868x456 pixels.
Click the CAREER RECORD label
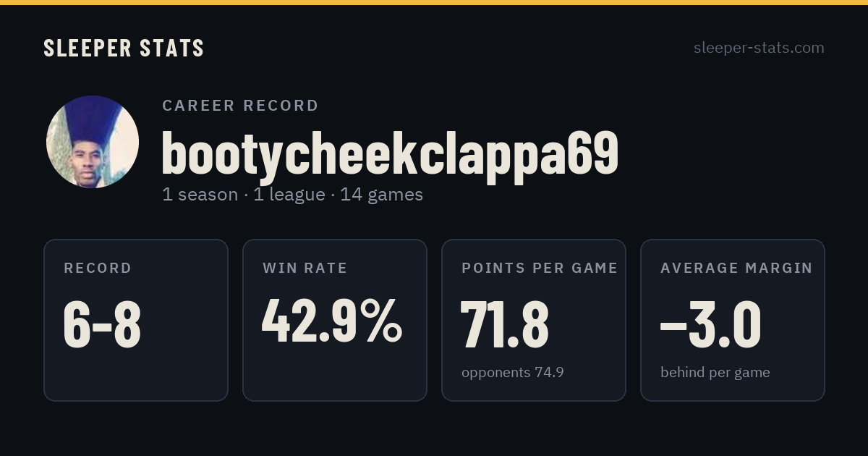[x=240, y=106]
